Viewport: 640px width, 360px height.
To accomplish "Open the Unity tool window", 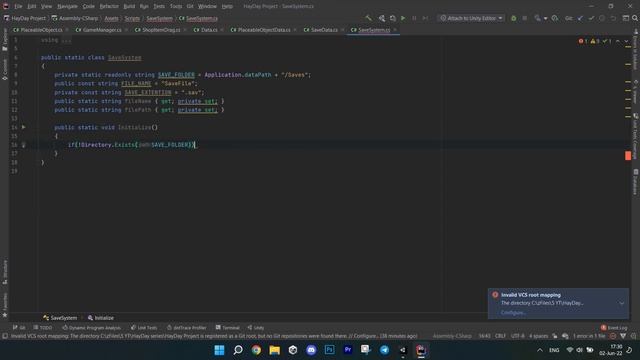I will point(256,327).
